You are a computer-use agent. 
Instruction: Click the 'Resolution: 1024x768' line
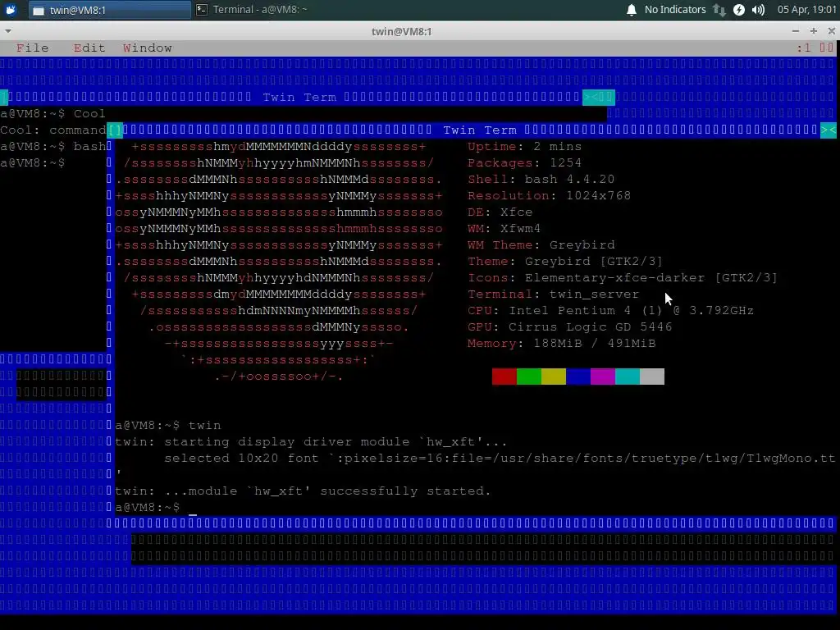tap(549, 196)
